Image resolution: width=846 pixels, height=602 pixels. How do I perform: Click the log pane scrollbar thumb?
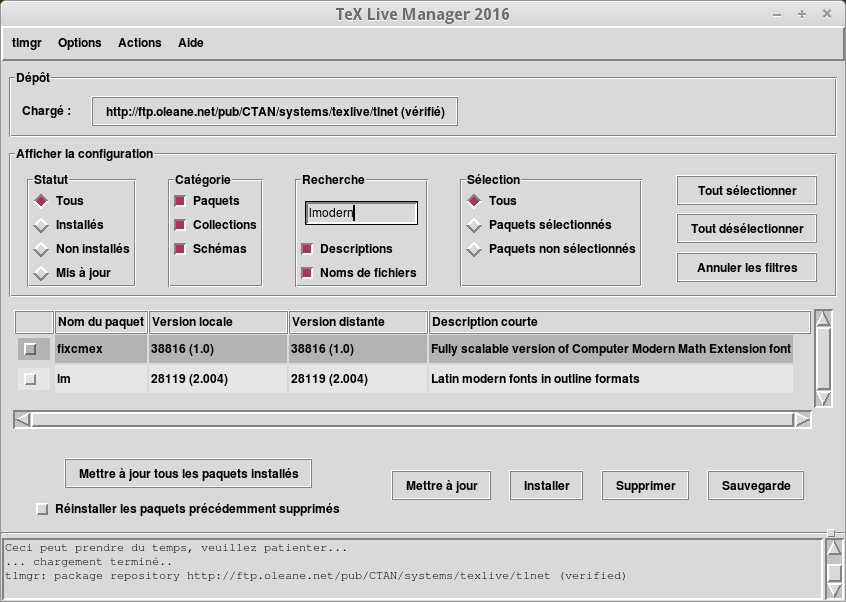834,572
